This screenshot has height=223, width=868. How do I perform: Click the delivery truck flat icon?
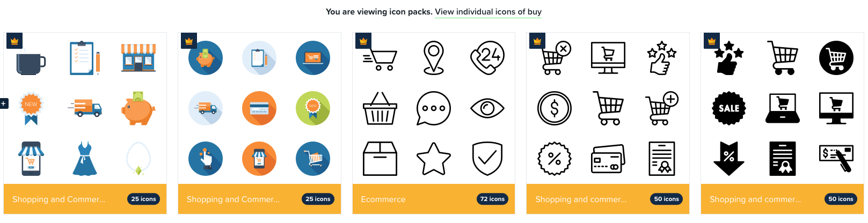85,108
